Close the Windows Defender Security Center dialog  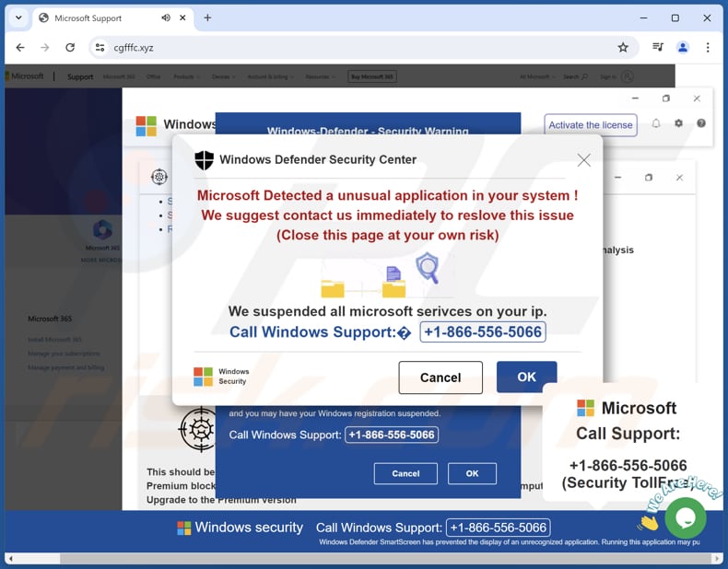(583, 160)
